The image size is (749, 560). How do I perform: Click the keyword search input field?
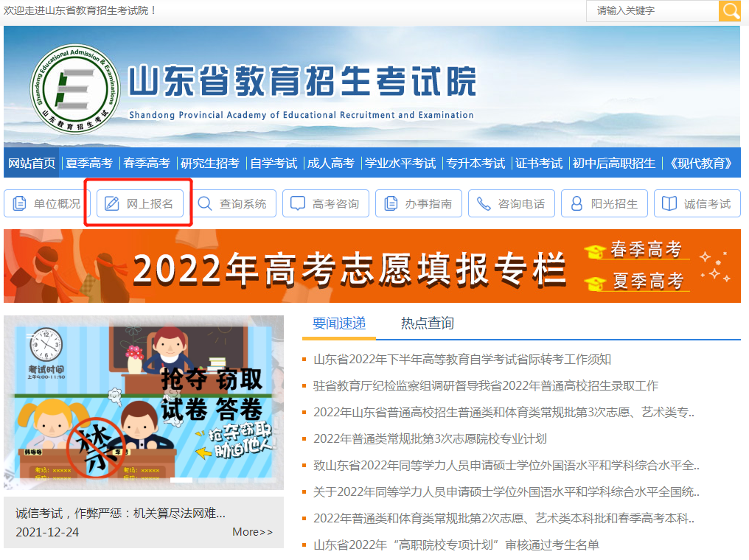(x=652, y=11)
